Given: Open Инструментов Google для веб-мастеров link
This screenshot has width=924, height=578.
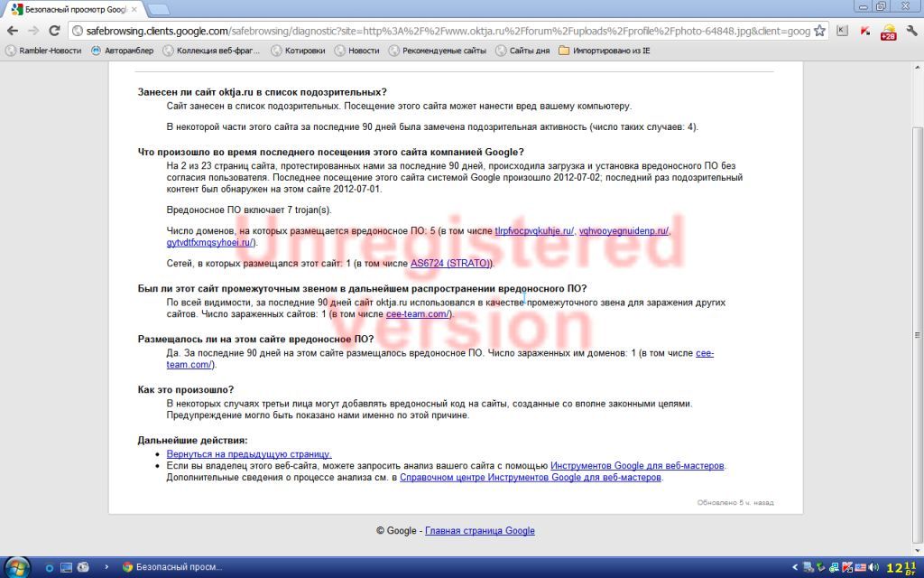Looking at the screenshot, I should [637, 466].
